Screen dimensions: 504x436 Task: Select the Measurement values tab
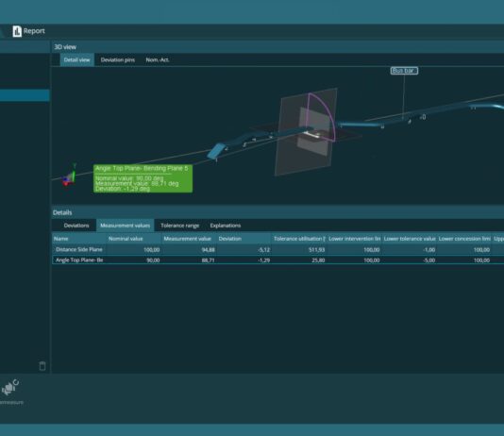tap(125, 226)
